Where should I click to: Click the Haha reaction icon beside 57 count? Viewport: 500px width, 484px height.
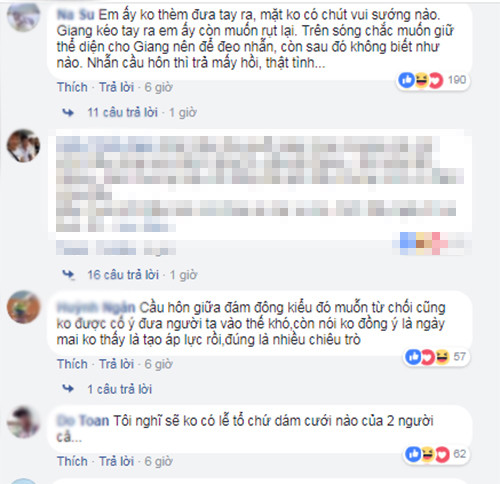442,357
